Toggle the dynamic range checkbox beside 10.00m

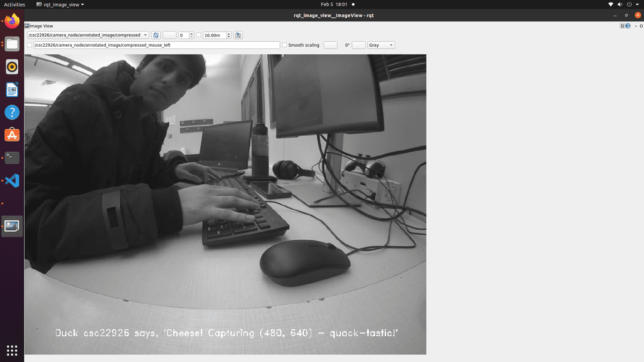pos(199,35)
